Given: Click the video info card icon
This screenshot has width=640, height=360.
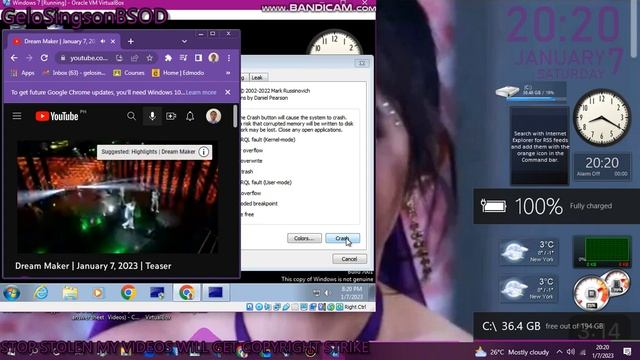Looking at the screenshot, I should click(203, 152).
